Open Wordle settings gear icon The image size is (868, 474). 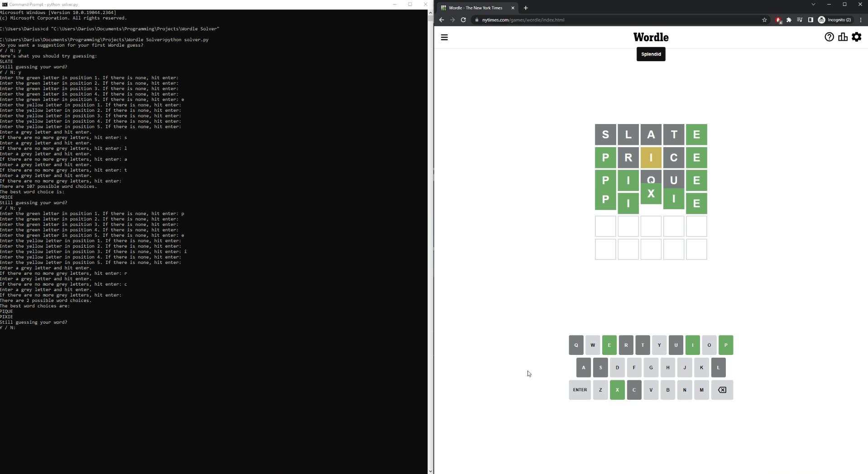856,37
